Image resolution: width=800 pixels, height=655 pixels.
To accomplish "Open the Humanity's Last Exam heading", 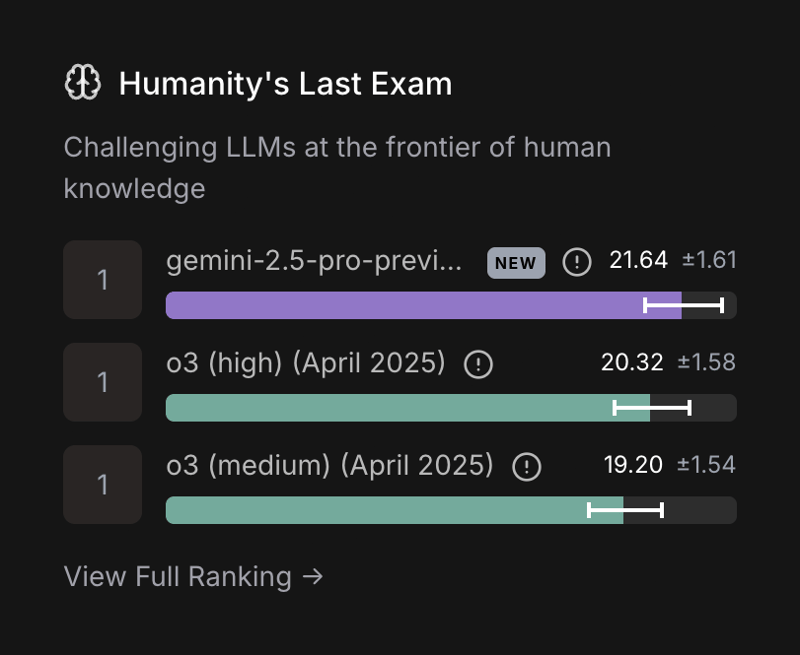I will 285,84.
